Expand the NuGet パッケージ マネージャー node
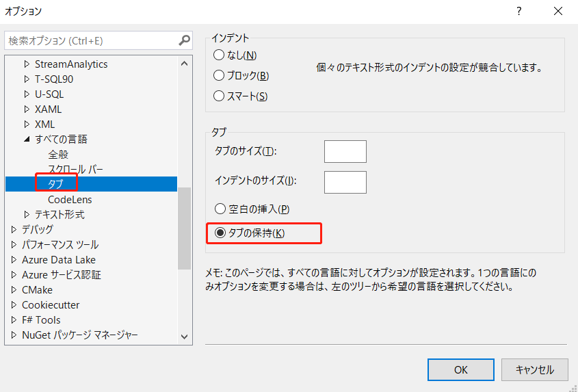Viewport: 578px width, 392px height. tap(14, 335)
